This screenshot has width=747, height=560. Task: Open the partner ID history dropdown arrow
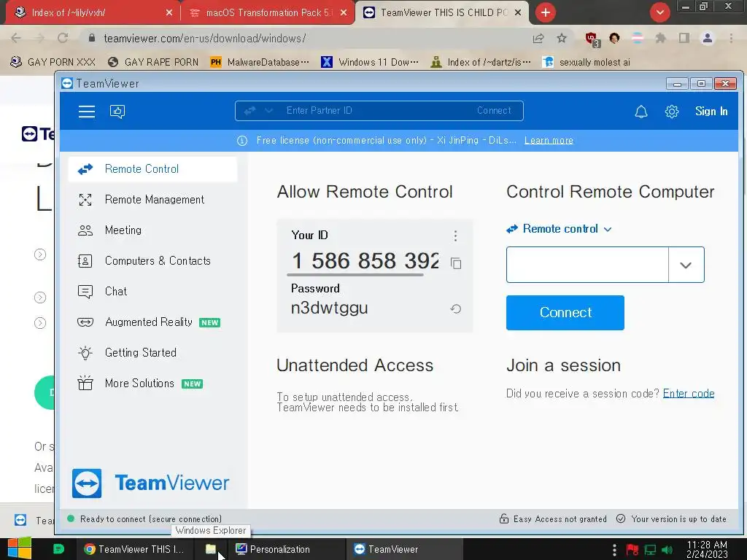point(686,265)
